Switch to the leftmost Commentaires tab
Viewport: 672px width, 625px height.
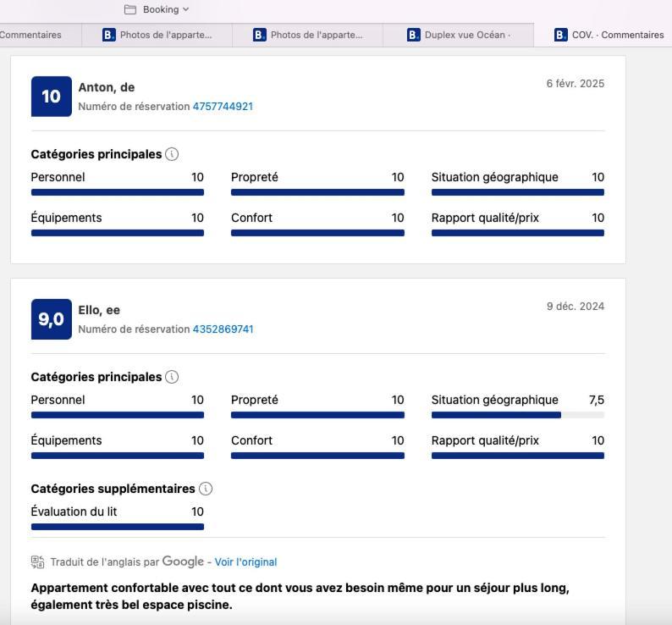(30, 35)
